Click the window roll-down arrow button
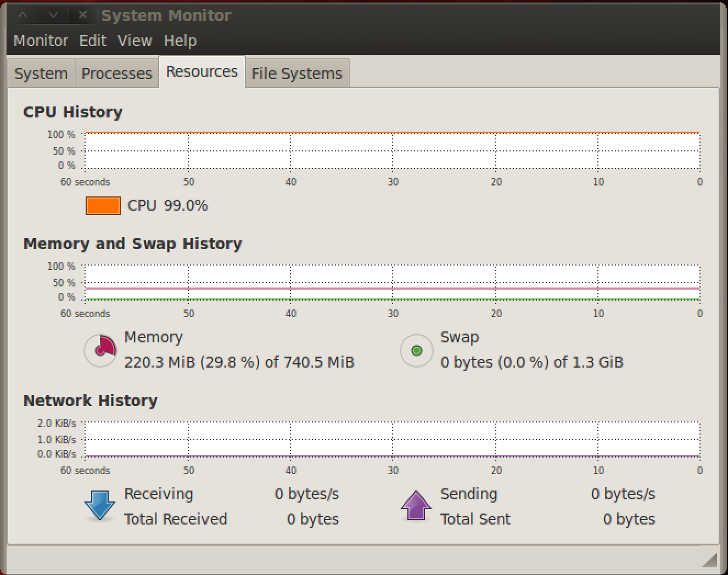Screen dimensions: 728x575 click(53, 15)
